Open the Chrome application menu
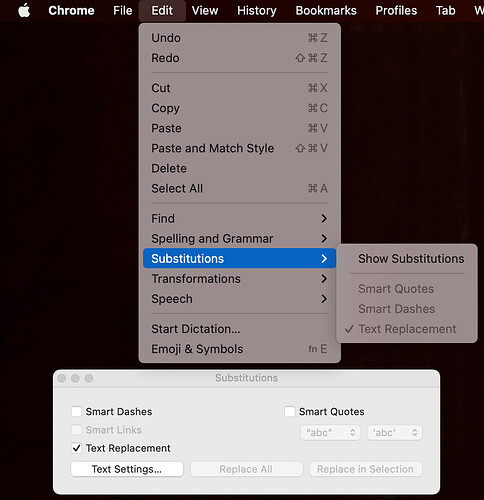 [71, 11]
